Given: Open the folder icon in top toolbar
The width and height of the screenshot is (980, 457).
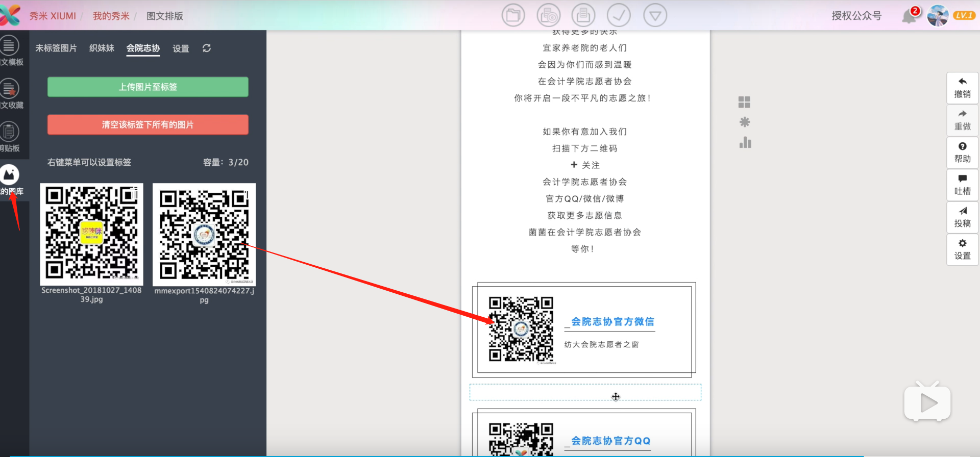Looking at the screenshot, I should (x=513, y=15).
